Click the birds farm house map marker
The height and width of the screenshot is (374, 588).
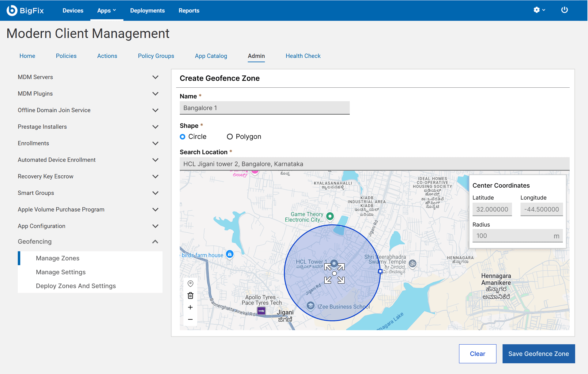point(230,254)
